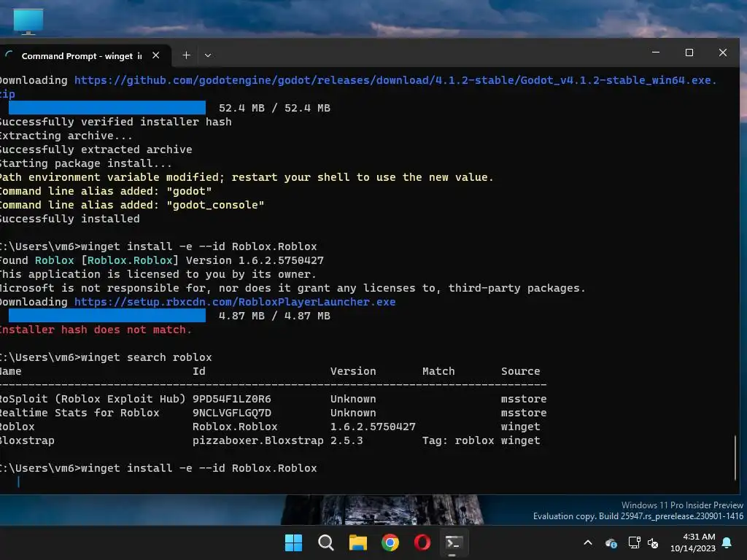Image resolution: width=747 pixels, height=560 pixels.
Task: Click the Roblox 4.87 MB progress bar
Action: tap(107, 315)
